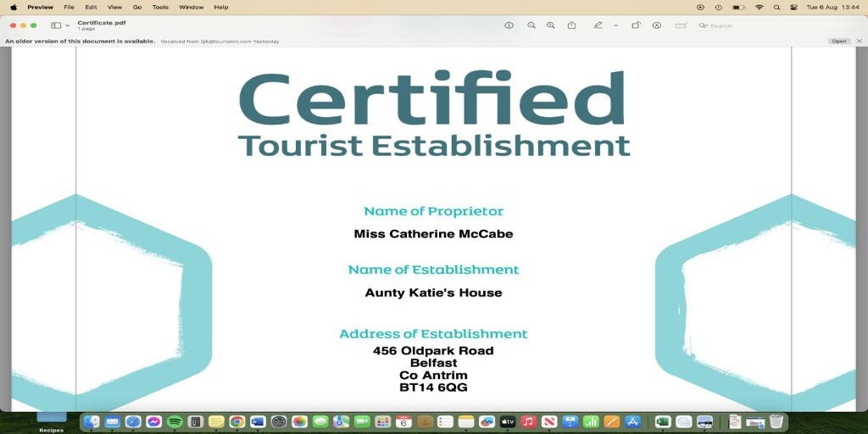Toggle the sidebar view button

pyautogui.click(x=56, y=25)
